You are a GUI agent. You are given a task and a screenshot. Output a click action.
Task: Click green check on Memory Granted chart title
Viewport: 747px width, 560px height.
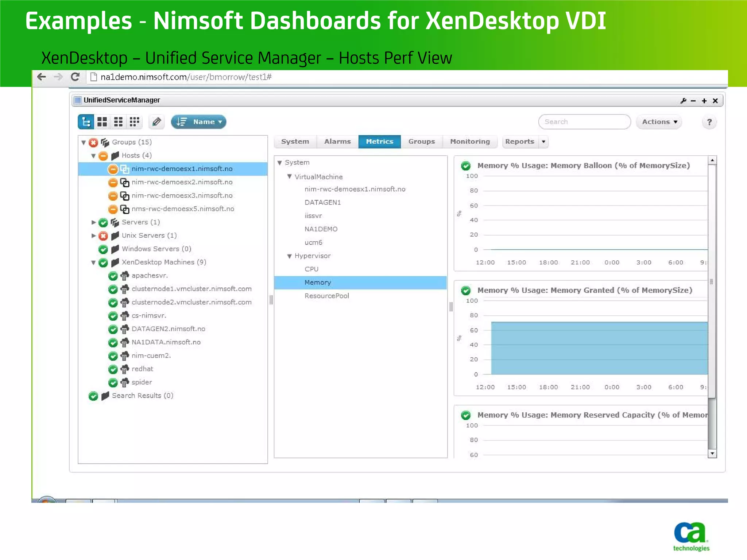tap(466, 291)
